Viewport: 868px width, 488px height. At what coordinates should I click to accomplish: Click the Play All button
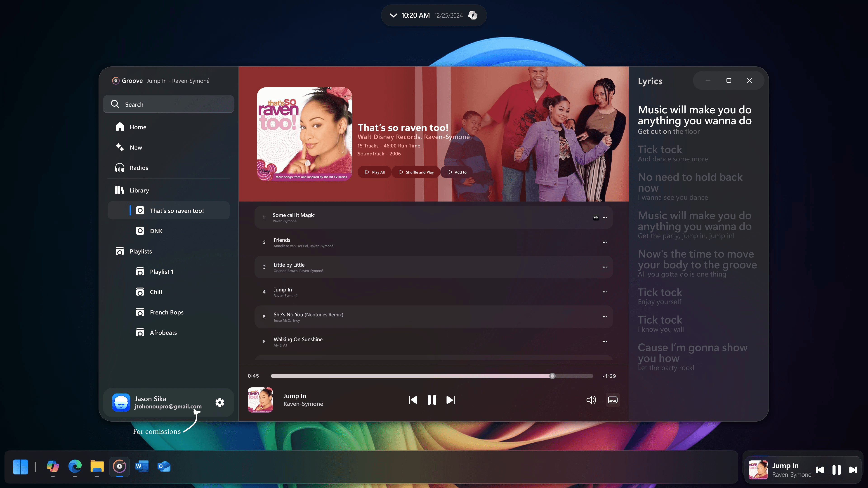click(x=374, y=172)
